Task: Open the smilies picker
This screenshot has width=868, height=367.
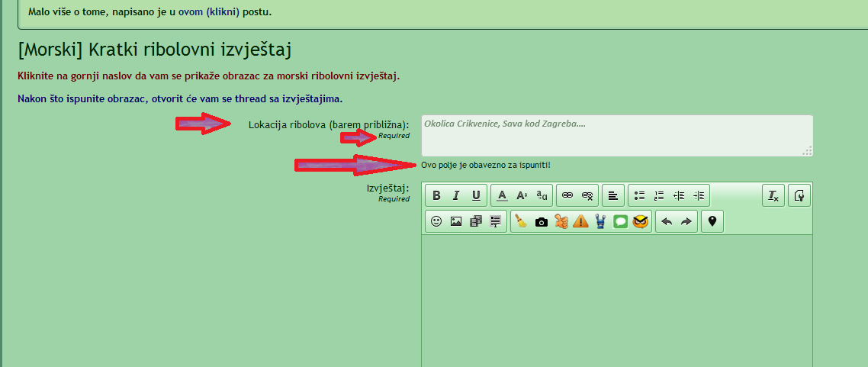Action: coord(436,221)
